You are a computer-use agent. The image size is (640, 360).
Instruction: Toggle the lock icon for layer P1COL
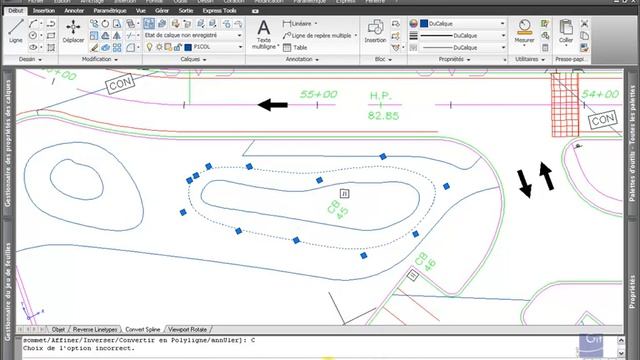point(178,47)
